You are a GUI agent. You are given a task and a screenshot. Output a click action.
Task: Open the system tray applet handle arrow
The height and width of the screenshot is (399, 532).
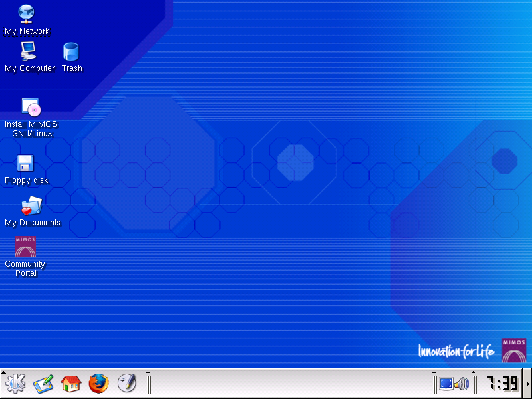point(434,372)
